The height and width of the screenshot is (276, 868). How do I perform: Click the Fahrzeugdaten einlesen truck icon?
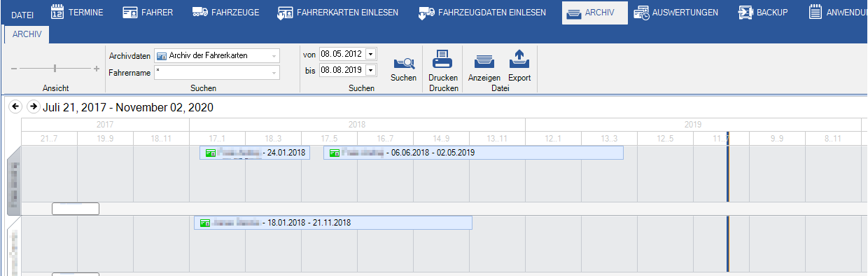coord(426,13)
